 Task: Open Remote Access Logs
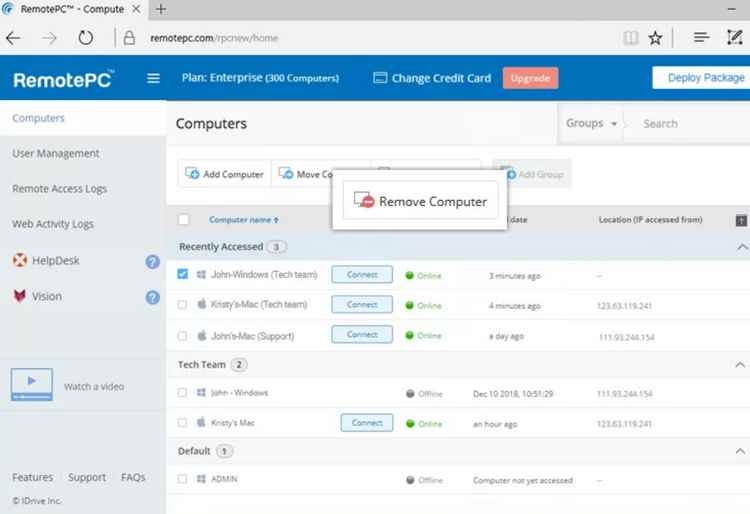tap(59, 189)
